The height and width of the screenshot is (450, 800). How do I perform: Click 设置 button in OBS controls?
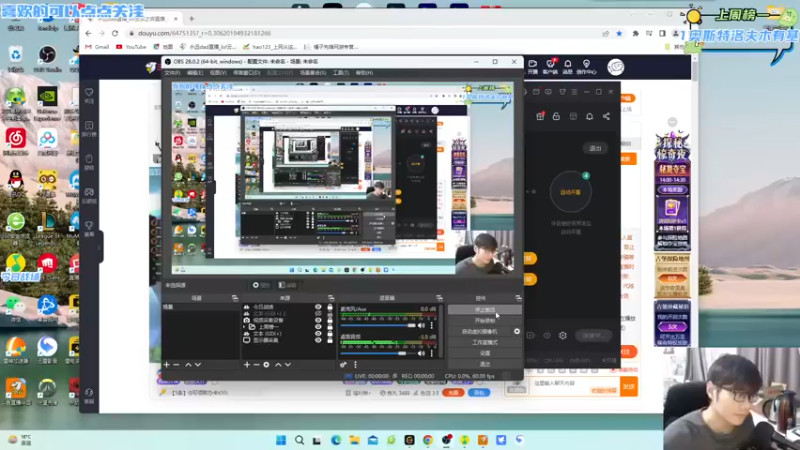(x=485, y=353)
